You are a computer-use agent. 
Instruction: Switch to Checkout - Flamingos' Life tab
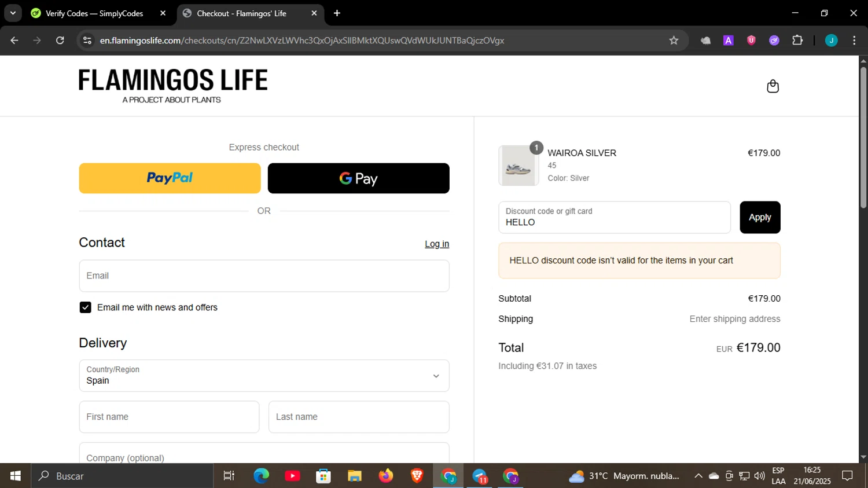[x=241, y=13]
